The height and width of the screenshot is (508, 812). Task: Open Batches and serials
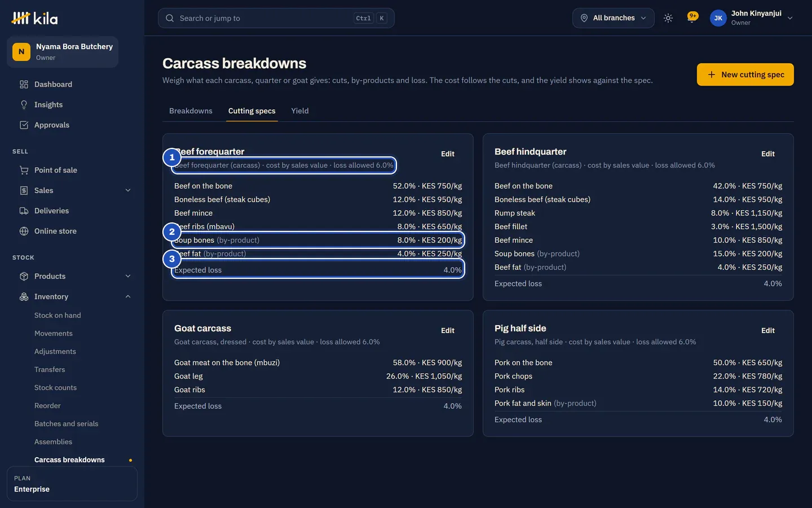point(66,424)
